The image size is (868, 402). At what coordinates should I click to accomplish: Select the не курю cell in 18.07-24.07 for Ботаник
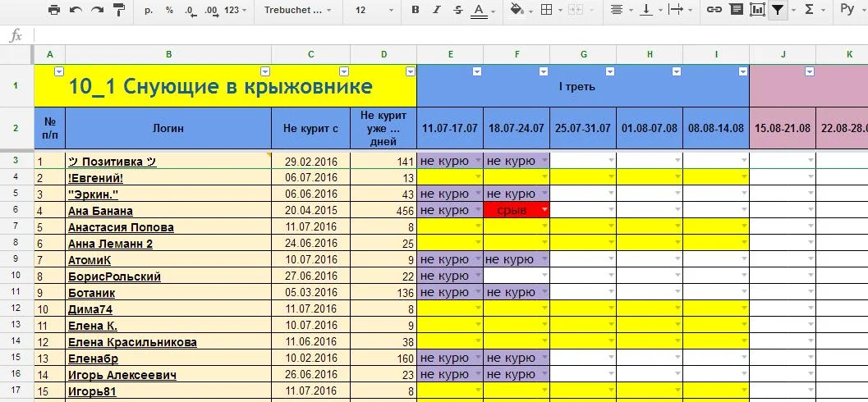tap(517, 293)
